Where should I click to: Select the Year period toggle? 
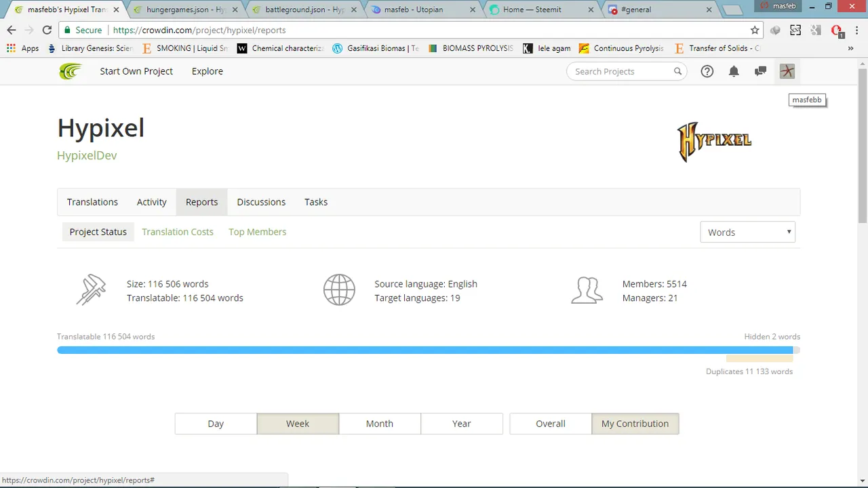pyautogui.click(x=462, y=424)
